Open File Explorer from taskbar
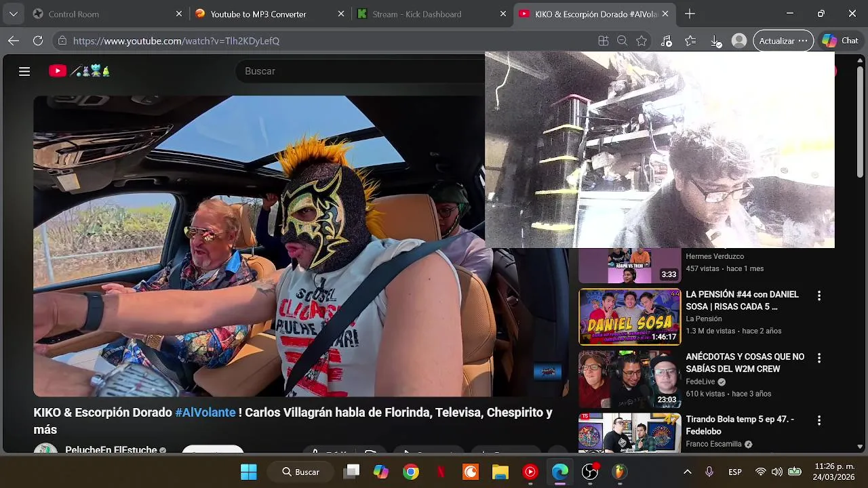The image size is (868, 488). 500,472
